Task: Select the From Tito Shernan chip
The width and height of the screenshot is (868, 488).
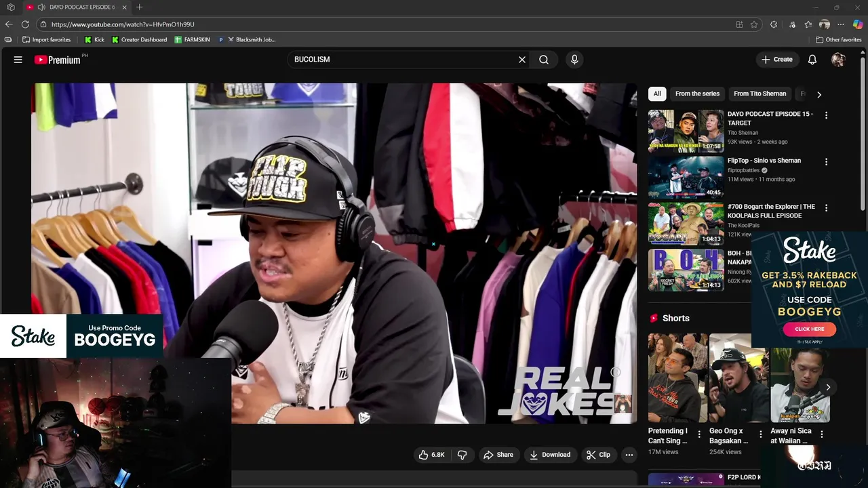Action: [759, 94]
